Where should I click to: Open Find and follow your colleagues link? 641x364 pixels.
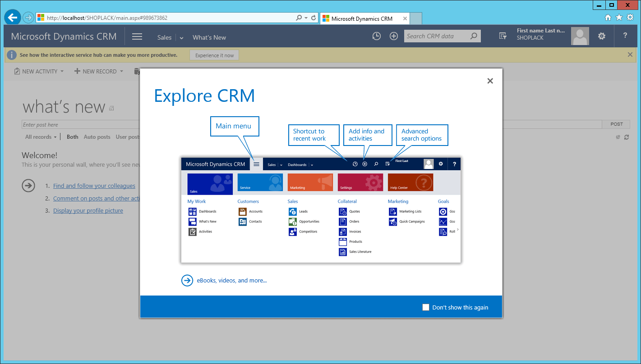coord(94,186)
